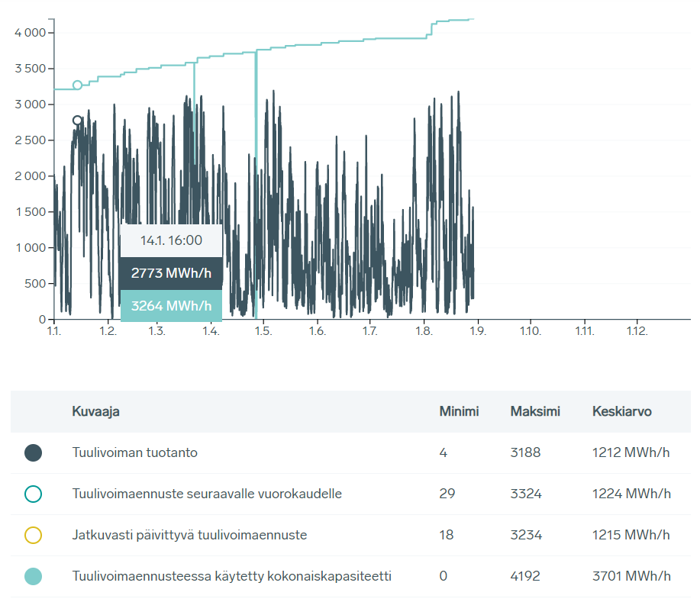Click the 14.1. 16:00 tooltip date header
Screen dimensions: 700x602
click(x=171, y=240)
